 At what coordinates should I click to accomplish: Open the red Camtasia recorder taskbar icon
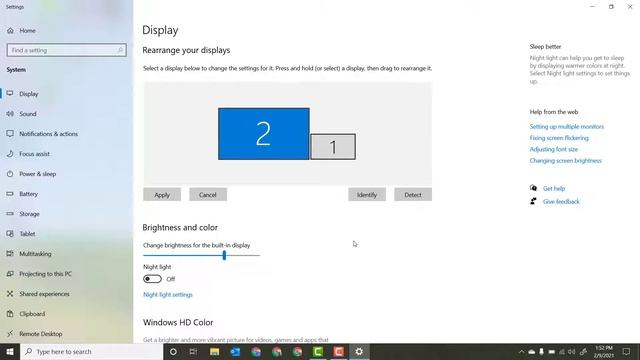338,351
